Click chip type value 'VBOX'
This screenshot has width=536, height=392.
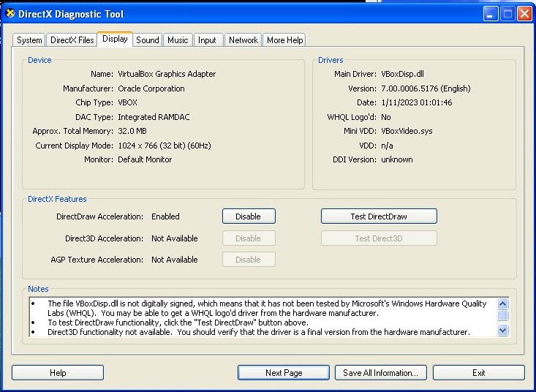click(x=127, y=102)
